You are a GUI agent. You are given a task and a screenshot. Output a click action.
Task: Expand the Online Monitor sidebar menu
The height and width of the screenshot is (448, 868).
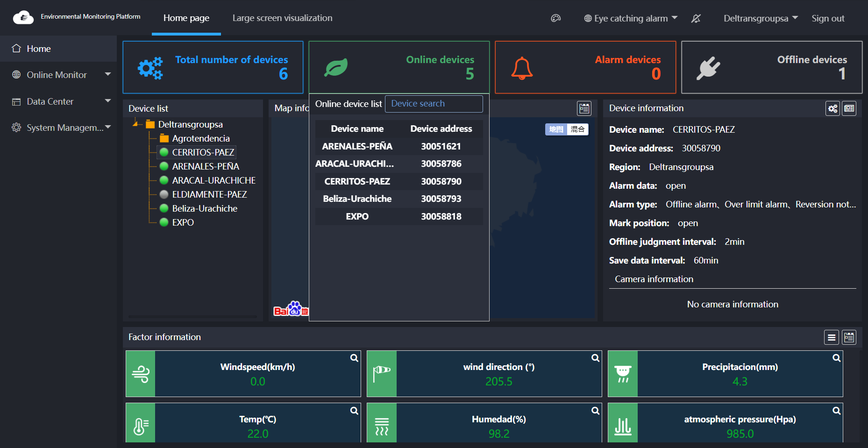point(58,75)
